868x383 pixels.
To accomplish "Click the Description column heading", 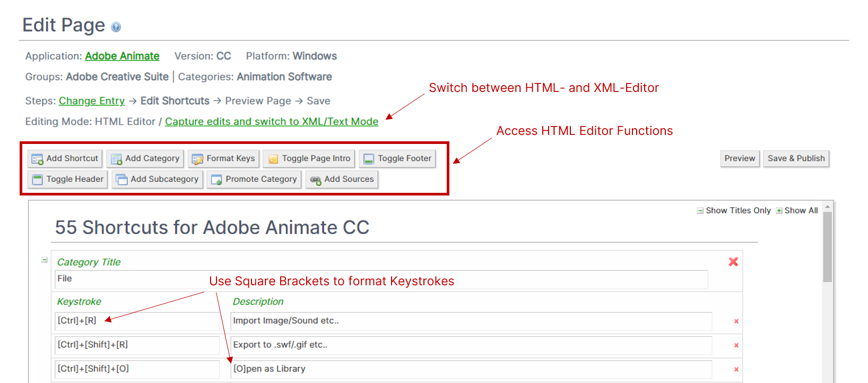I will pos(258,302).
